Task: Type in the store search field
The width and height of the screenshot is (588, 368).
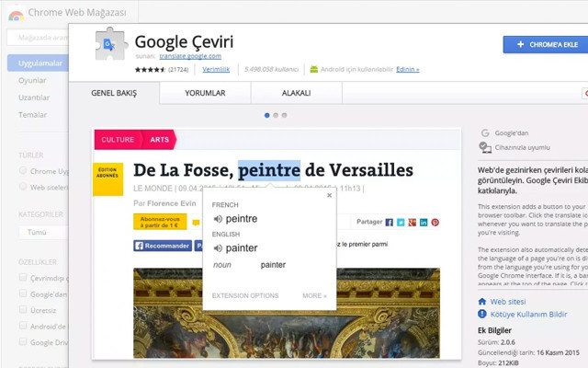Action: [x=37, y=38]
